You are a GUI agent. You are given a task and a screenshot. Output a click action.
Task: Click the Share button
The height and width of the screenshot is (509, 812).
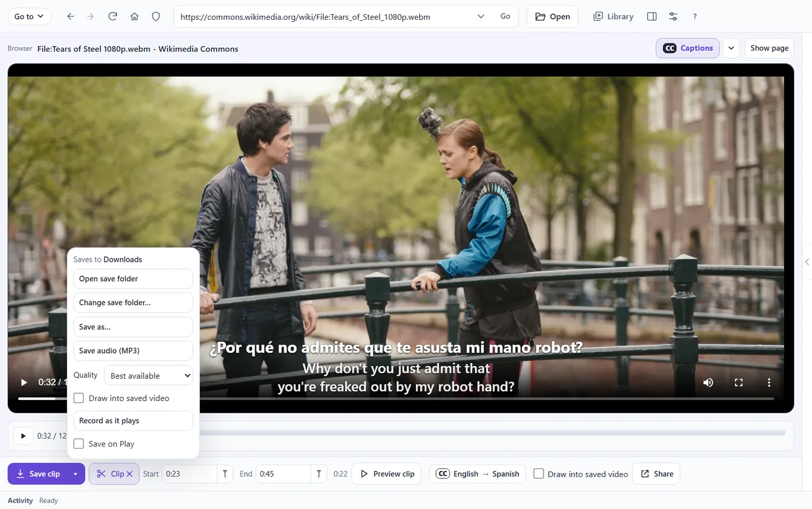pos(656,473)
